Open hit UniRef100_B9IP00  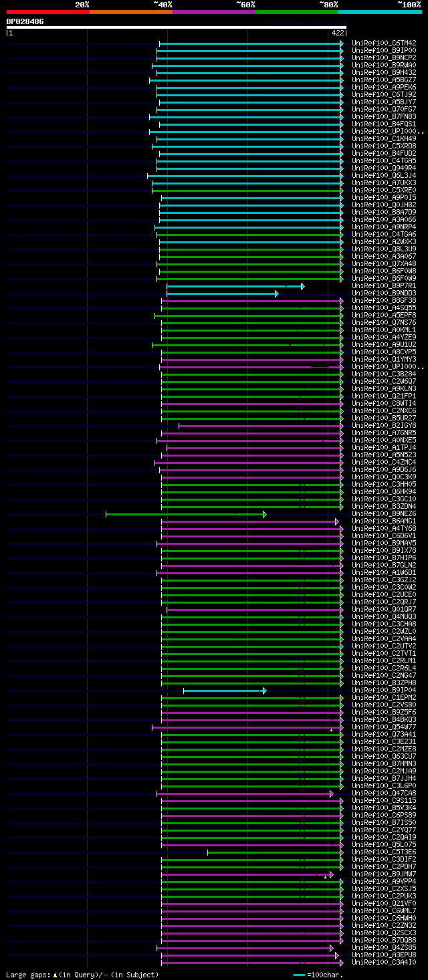pyautogui.click(x=384, y=51)
